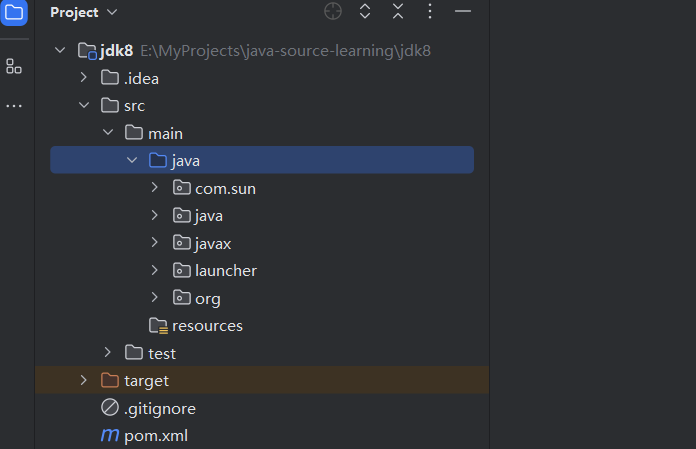Click Select Opened File crosshair icon
The width and height of the screenshot is (696, 449).
pyautogui.click(x=333, y=12)
